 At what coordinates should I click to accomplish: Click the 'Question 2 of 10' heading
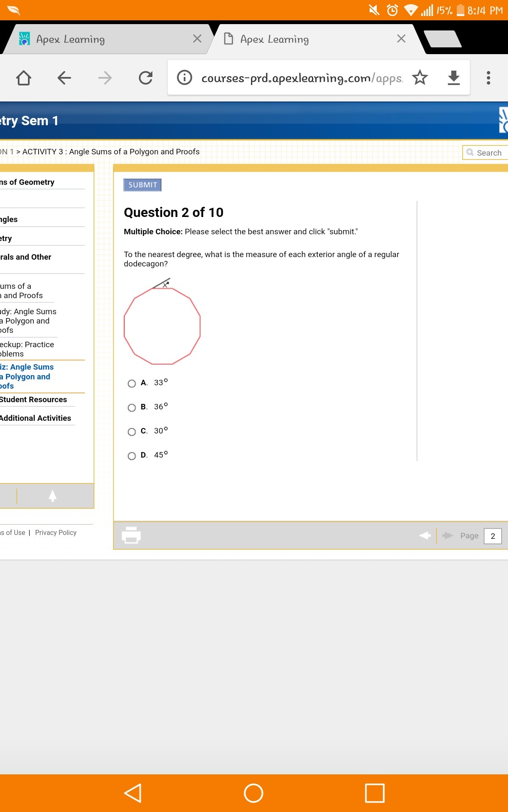(174, 212)
